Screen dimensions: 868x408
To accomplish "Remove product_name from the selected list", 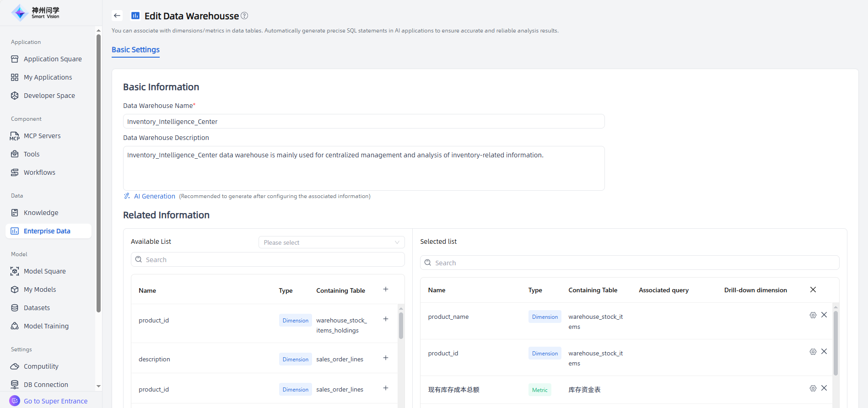I will tap(824, 315).
